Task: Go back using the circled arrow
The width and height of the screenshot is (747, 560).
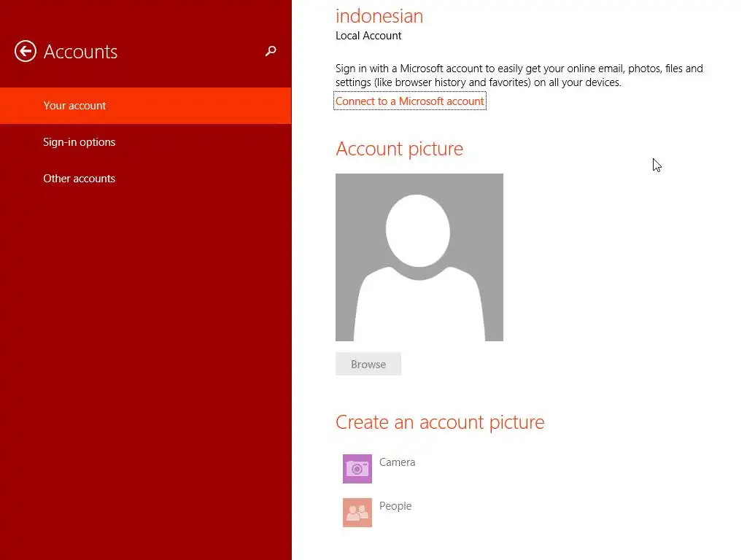Action: [26, 51]
